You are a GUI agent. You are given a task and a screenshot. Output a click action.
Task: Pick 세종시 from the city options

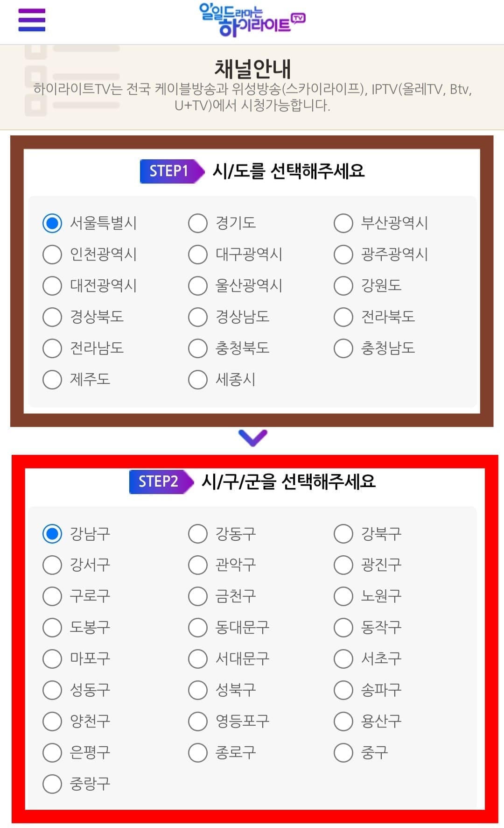coord(196,379)
